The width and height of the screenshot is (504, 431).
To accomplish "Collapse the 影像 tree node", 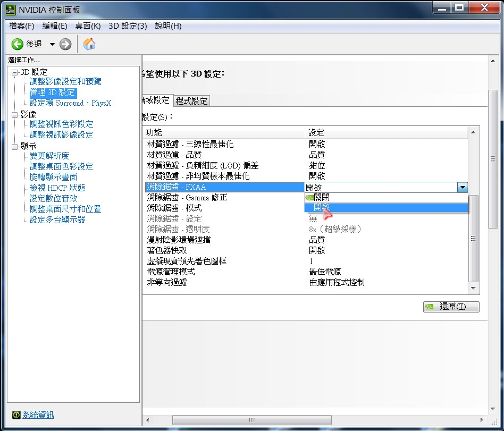I will tap(14, 115).
